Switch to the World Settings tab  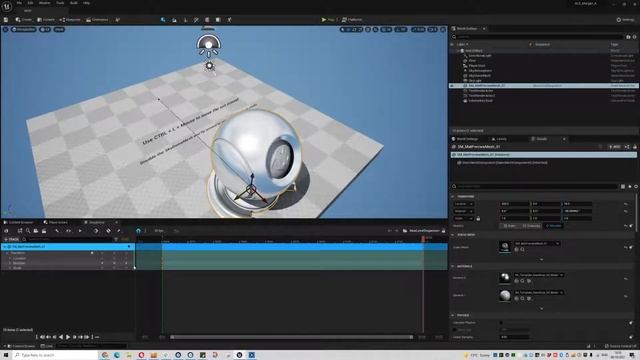465,139
